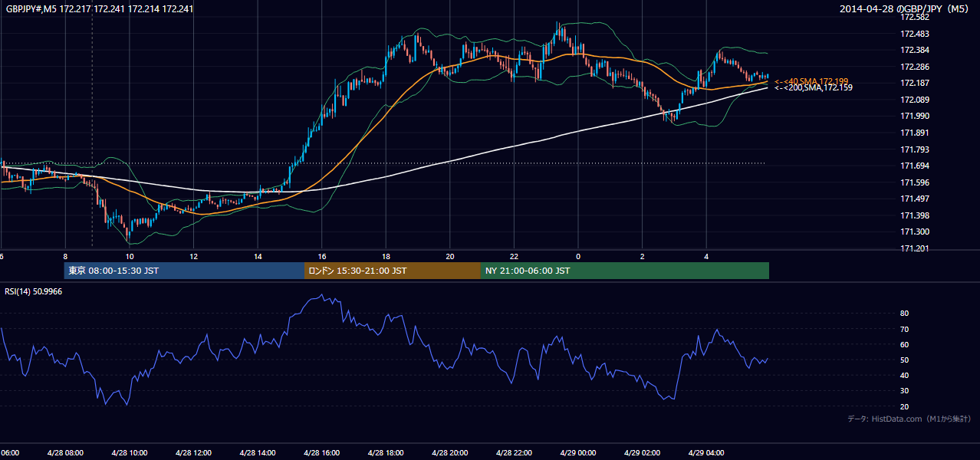Image resolution: width=980 pixels, height=460 pixels.
Task: Click price axis value 172.089
Action: point(915,100)
